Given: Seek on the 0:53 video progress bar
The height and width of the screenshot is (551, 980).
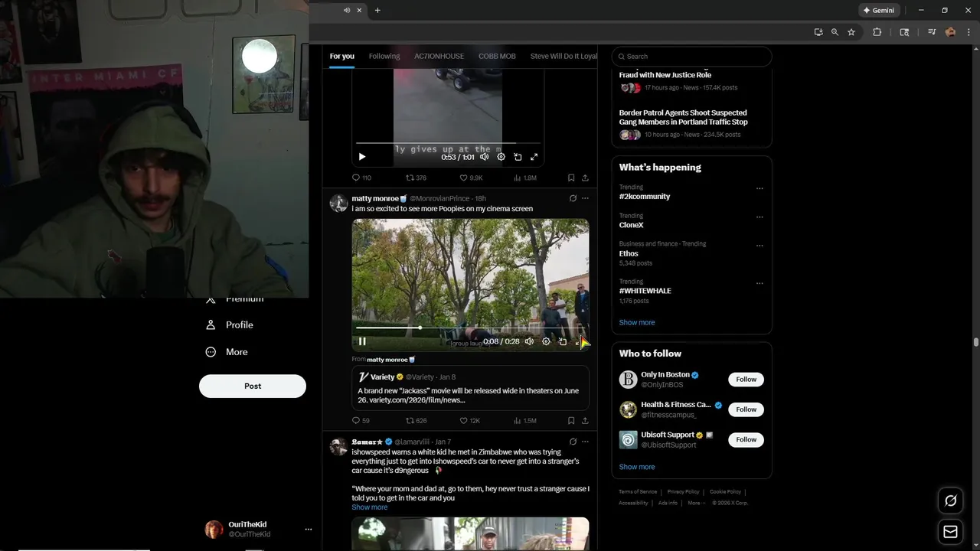Looking at the screenshot, I should [x=448, y=143].
